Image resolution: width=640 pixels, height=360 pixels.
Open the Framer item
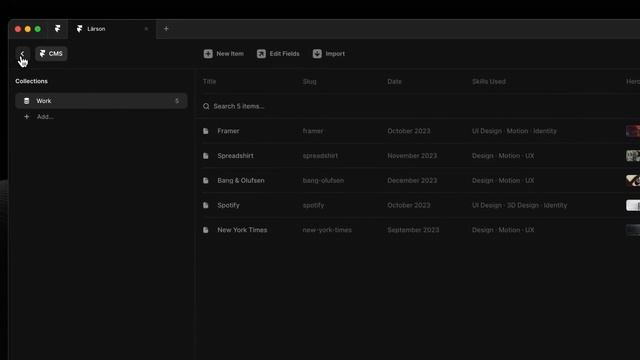pyautogui.click(x=228, y=131)
